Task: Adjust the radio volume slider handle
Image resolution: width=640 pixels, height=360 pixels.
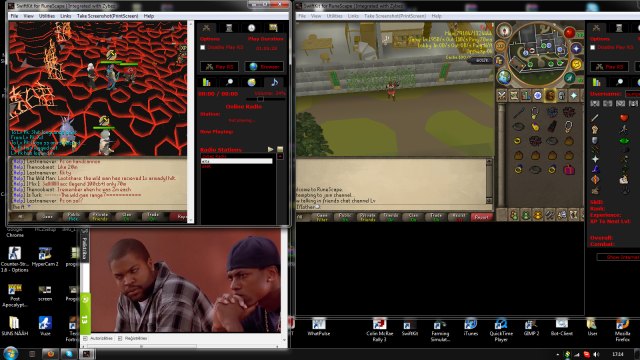Action: 260,99
